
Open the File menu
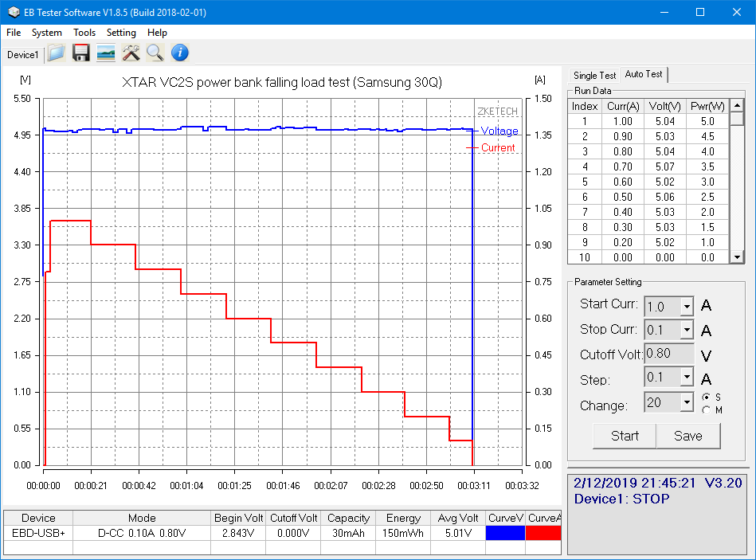(14, 33)
